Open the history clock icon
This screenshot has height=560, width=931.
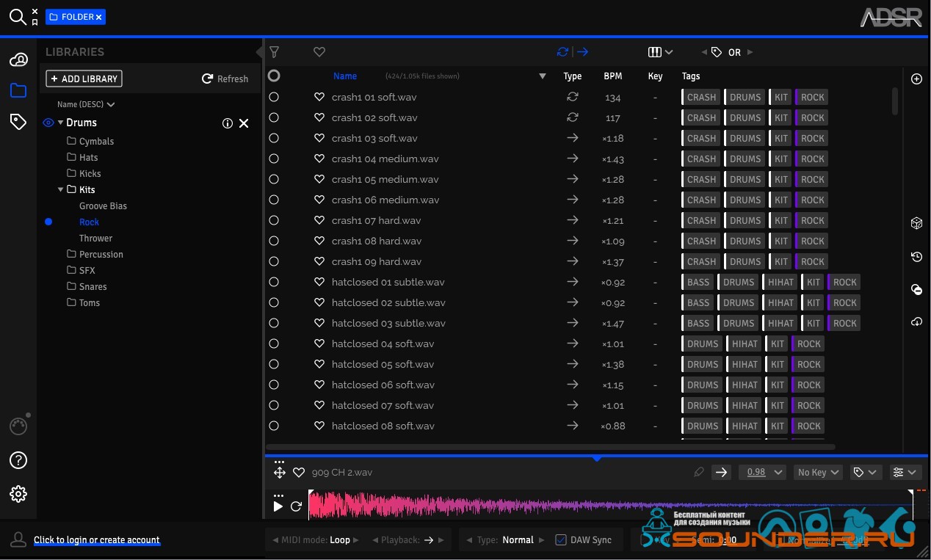click(x=916, y=257)
